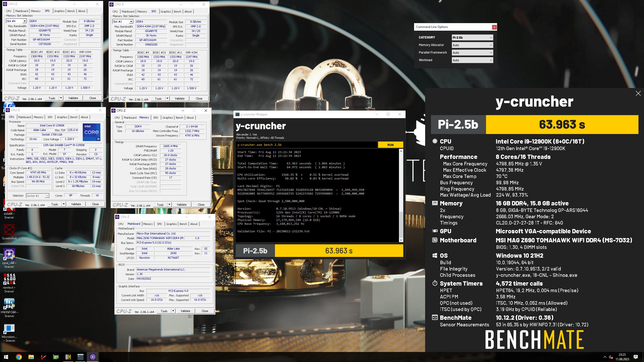The image size is (644, 362).
Task: Select the aida64 desktop shortcut
Action: pyautogui.click(x=9, y=210)
